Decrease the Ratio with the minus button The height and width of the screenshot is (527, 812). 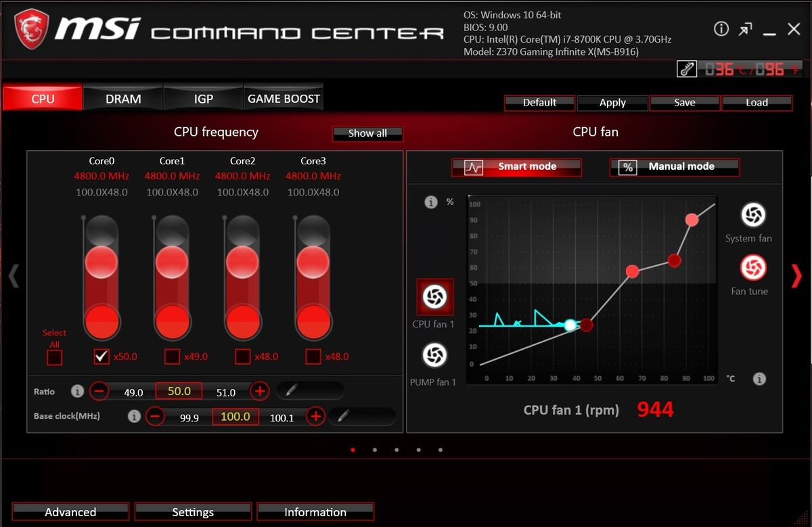click(99, 391)
